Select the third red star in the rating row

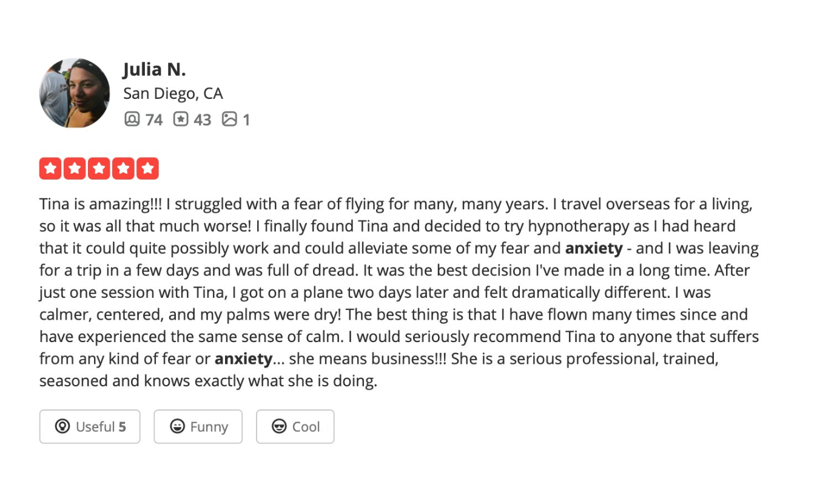[x=100, y=168]
